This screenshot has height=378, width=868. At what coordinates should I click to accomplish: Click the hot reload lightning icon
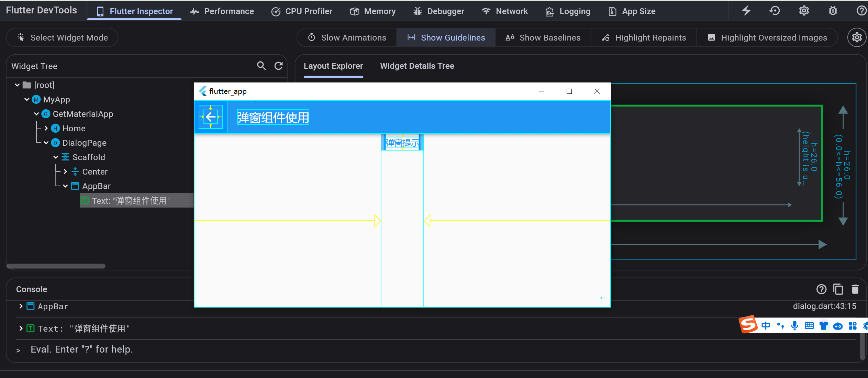(x=746, y=11)
